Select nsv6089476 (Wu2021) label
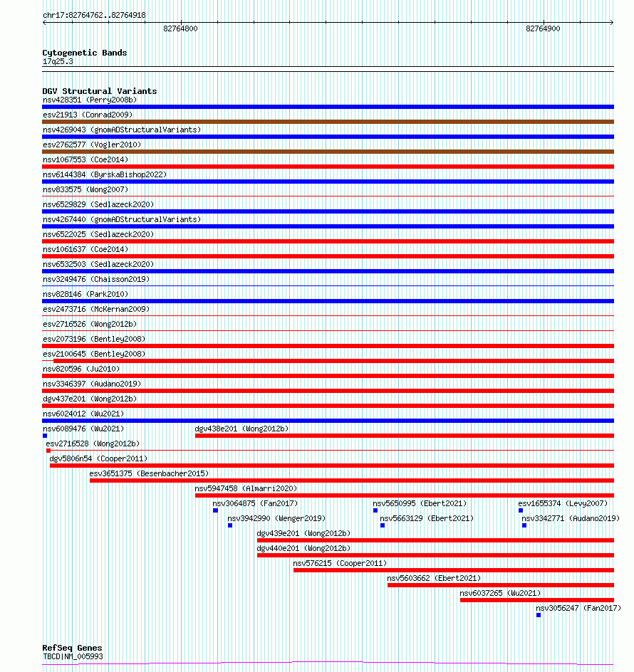 (83, 429)
